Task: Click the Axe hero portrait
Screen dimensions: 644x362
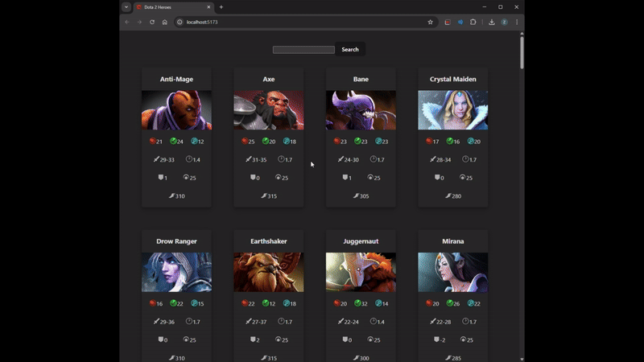Action: coord(269,110)
